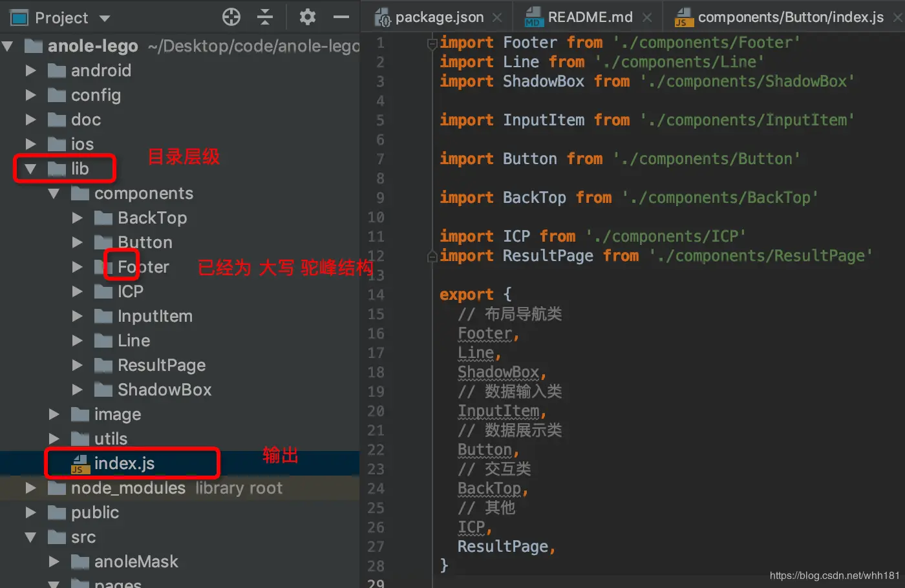Click the config folder icon

click(57, 95)
